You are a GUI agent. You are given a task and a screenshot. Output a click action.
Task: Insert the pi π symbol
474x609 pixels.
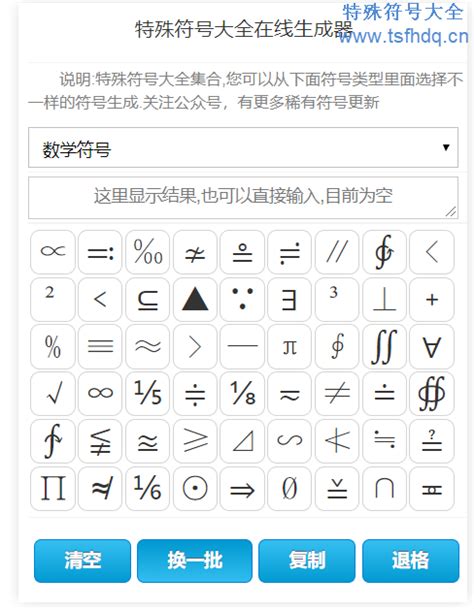point(289,347)
